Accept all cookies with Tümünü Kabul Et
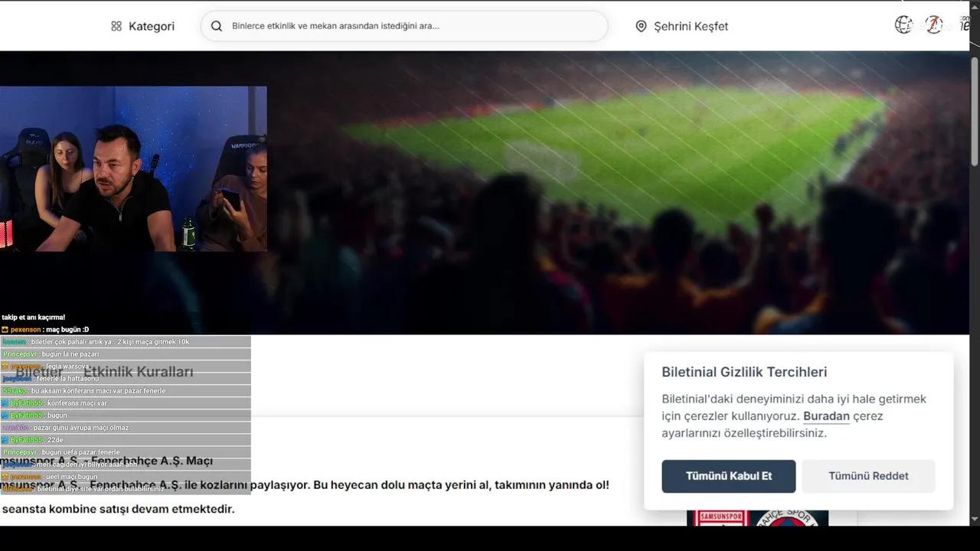This screenshot has width=980, height=551. point(729,476)
